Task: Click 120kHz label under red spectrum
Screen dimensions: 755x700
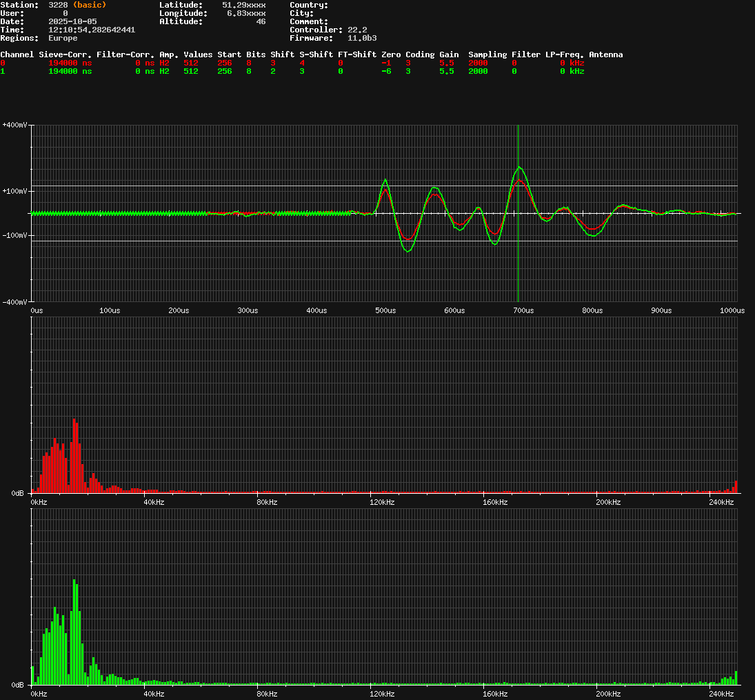Action: click(381, 502)
